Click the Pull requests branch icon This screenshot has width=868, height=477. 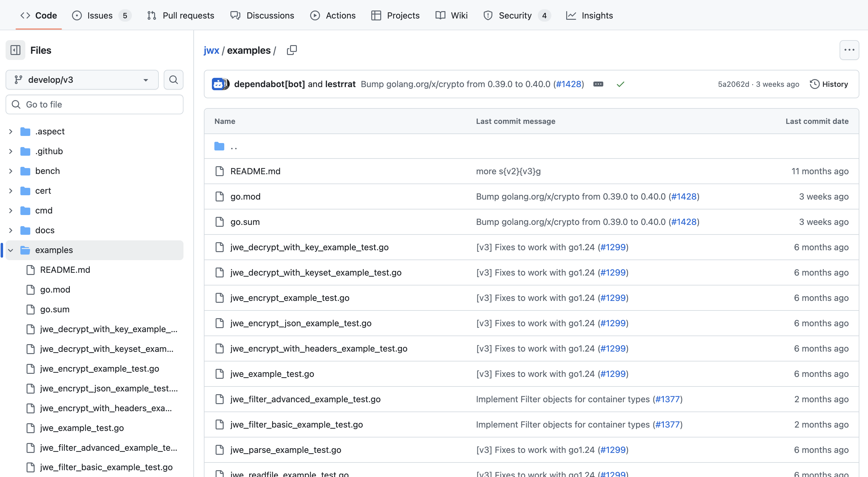coord(152,15)
